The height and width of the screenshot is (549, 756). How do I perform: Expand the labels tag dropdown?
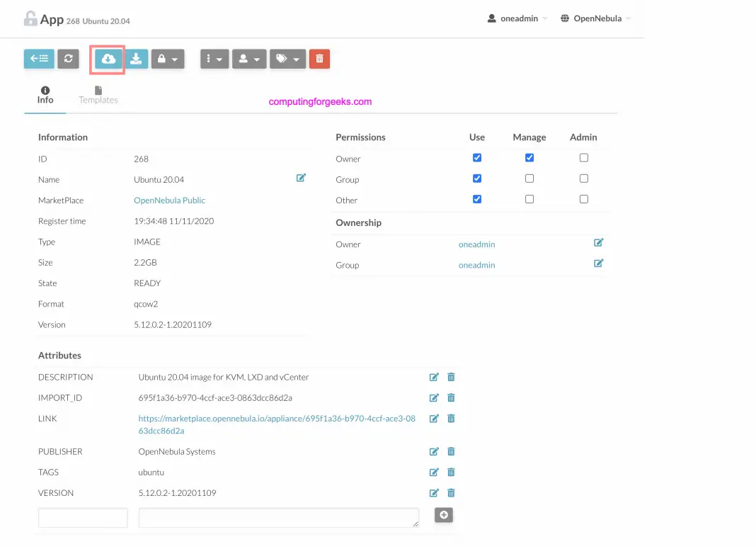(287, 59)
